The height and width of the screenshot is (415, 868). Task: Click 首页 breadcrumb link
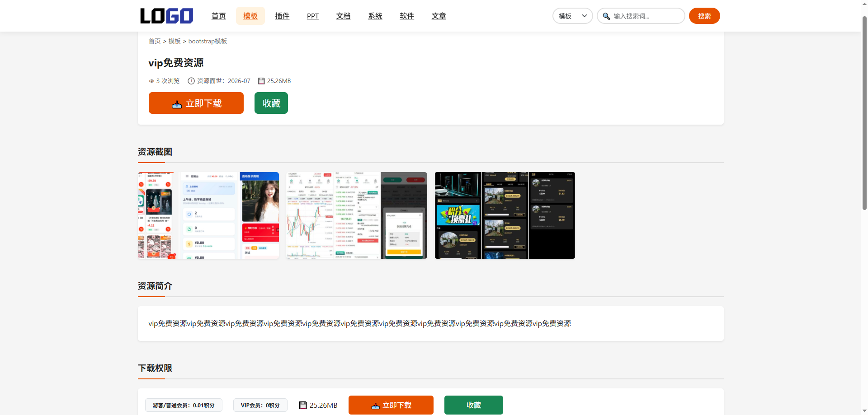(155, 41)
